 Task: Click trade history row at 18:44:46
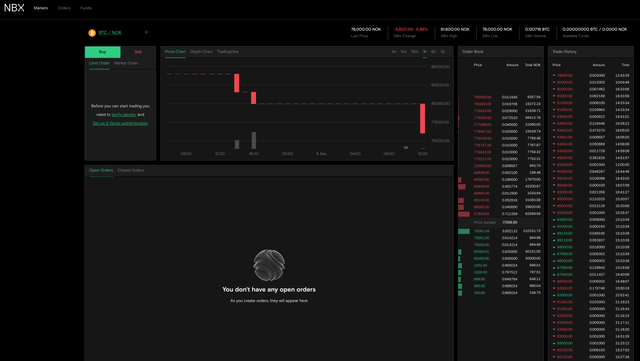tap(591, 172)
